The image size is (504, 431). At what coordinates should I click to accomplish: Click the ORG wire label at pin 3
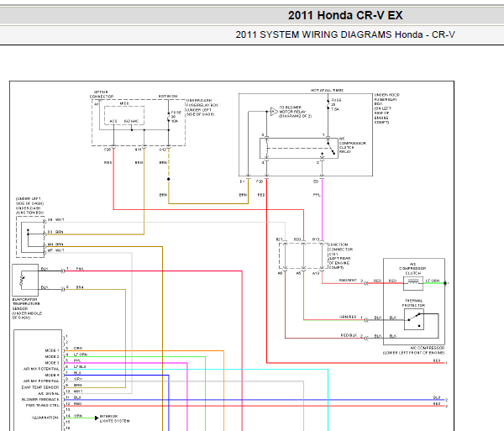tap(78, 349)
